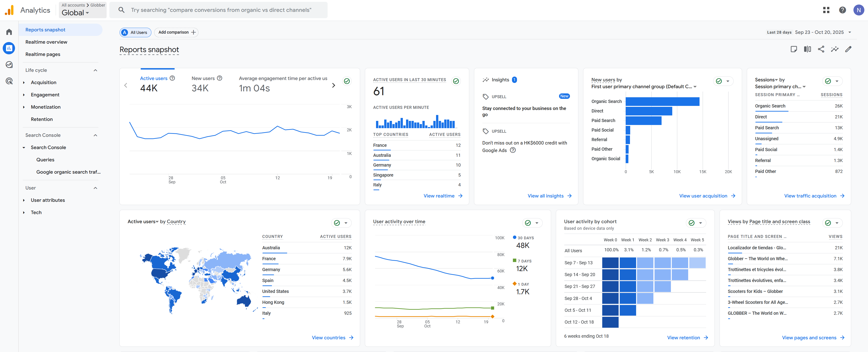Click the help icon beside Google Ads upsell
Screen dimensions: 868x352
tap(512, 150)
